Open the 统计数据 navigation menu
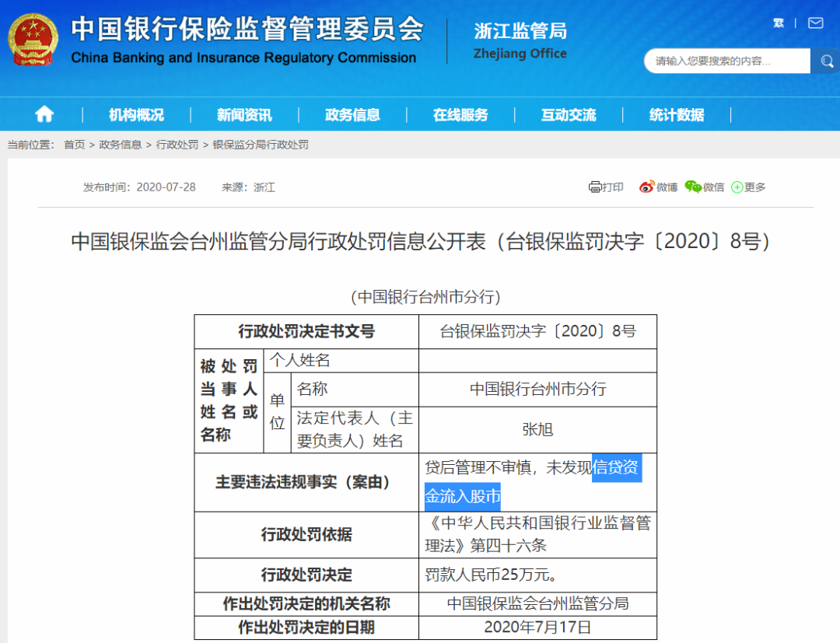The image size is (840, 643). pos(677,115)
